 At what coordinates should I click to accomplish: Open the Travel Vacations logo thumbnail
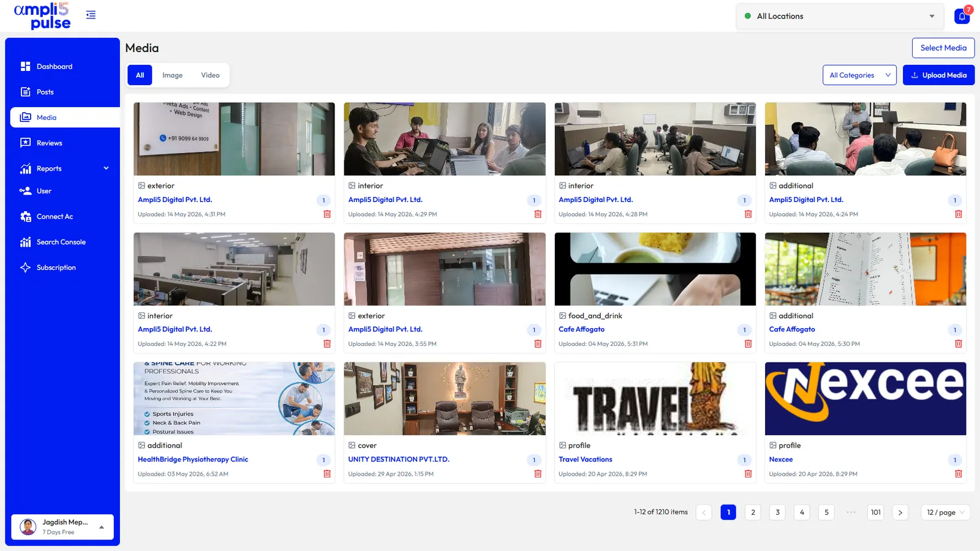(655, 399)
